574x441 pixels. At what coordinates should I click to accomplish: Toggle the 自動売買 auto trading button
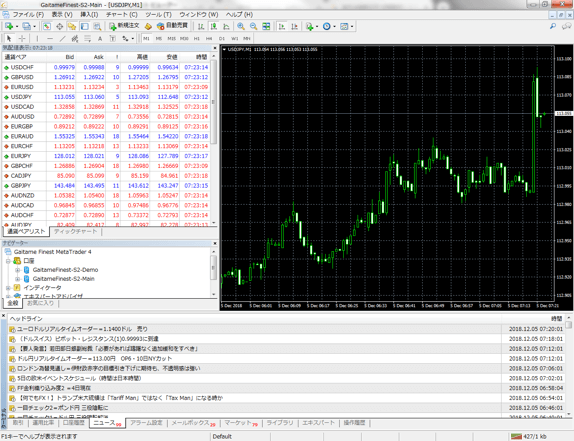pos(172,26)
